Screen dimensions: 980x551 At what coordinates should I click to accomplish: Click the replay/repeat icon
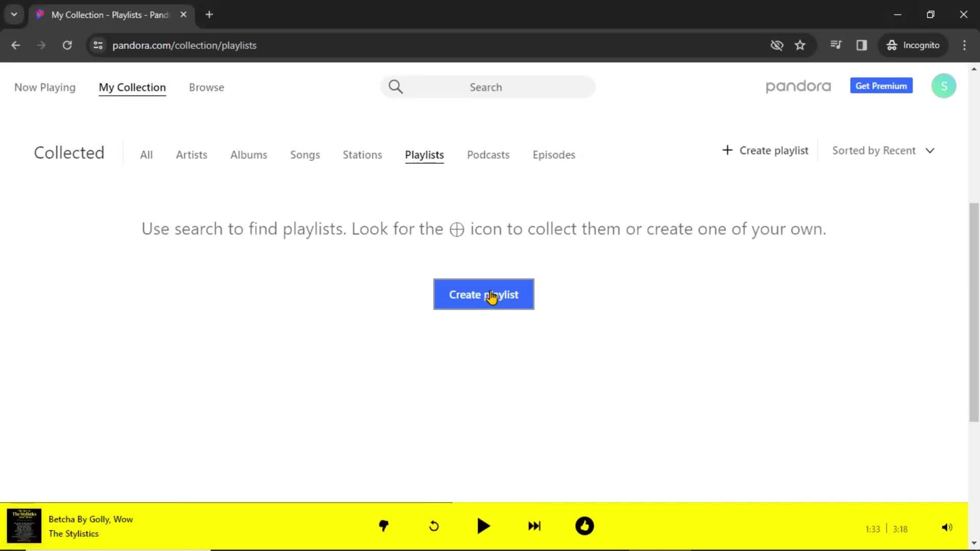point(434,525)
